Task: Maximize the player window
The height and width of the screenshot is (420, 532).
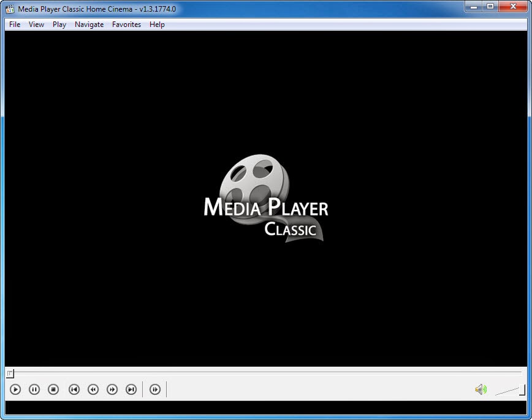Action: 491,6
